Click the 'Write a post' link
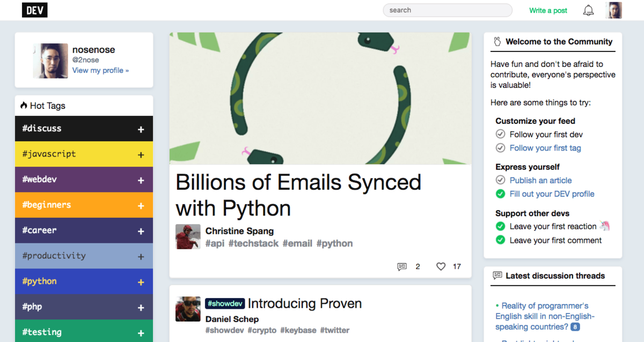Screen dimensions: 644x342 pos(548,10)
